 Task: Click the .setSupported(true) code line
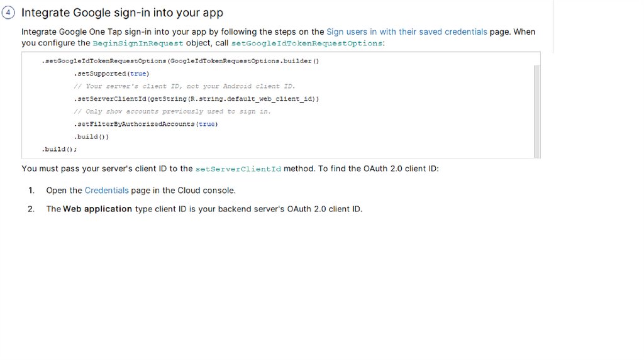111,74
